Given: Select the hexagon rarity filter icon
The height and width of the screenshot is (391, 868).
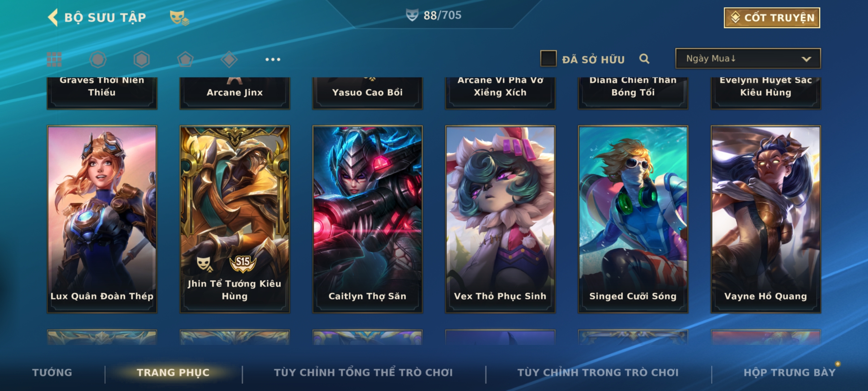Looking at the screenshot, I should click(141, 59).
